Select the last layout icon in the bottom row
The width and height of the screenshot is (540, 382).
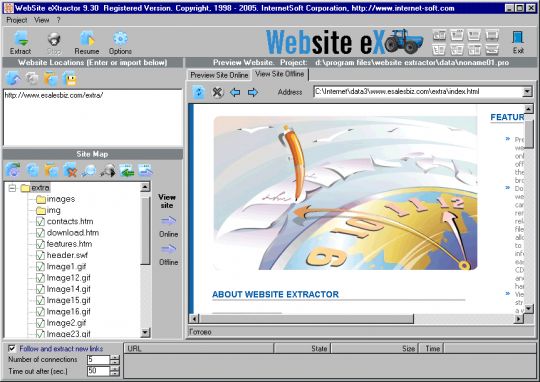click(492, 50)
